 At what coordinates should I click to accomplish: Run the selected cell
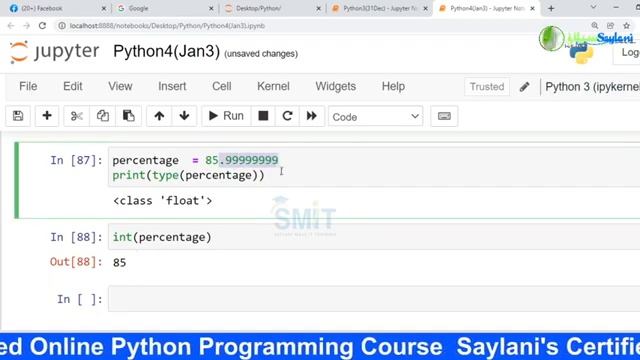pyautogui.click(x=226, y=116)
